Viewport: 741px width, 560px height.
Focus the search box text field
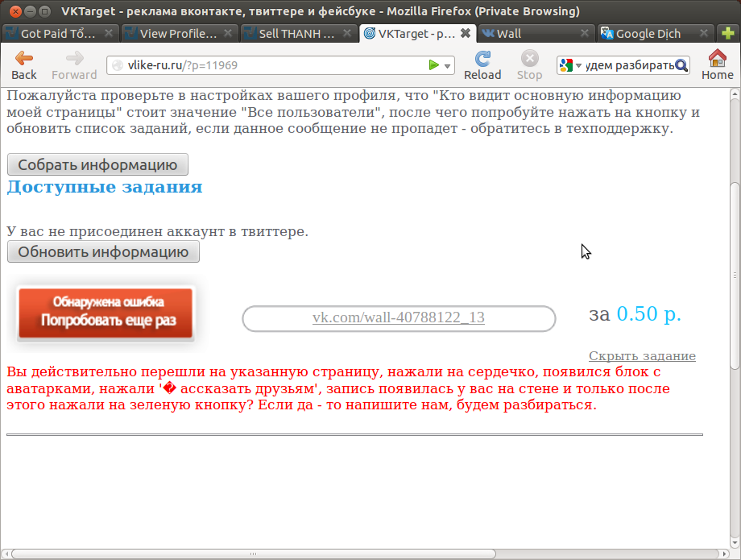(x=628, y=65)
